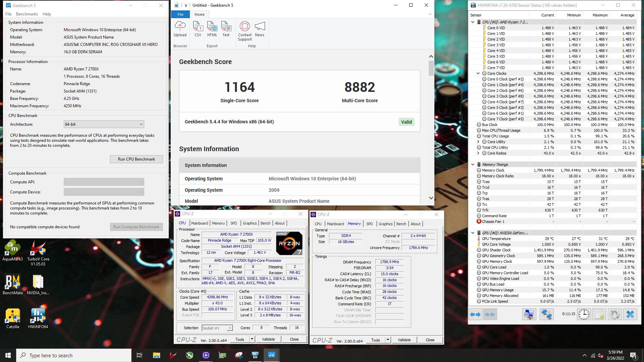Image resolution: width=644 pixels, height=362 pixels.
Task: Open Task View on the taskbar
Action: (140, 355)
